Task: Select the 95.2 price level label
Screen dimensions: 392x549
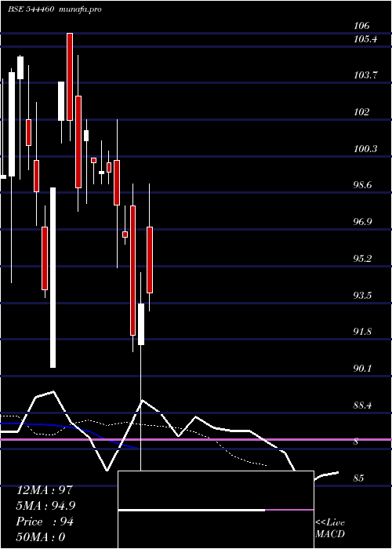Action: 364,259
